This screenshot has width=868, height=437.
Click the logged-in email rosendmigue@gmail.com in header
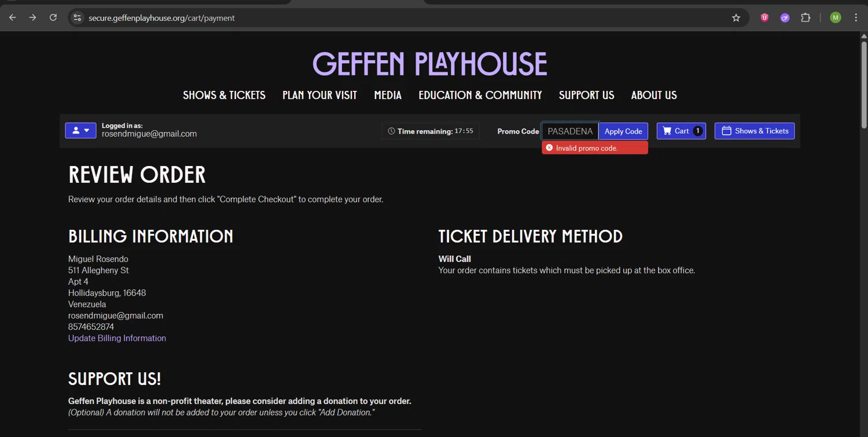point(149,134)
